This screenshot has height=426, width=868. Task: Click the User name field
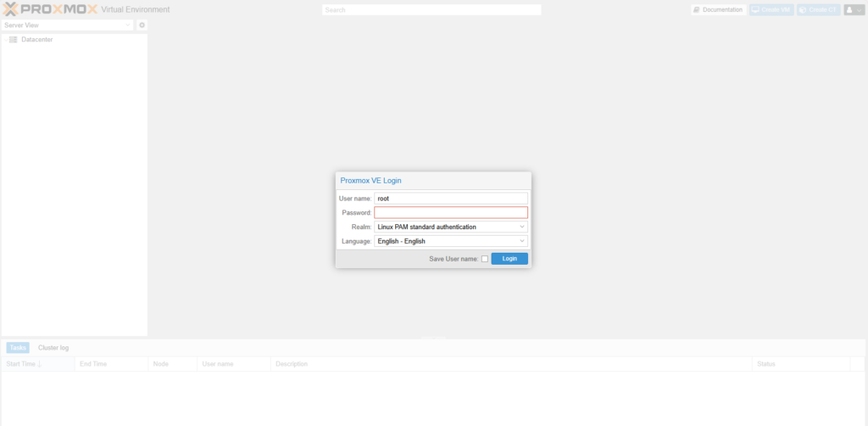[x=451, y=198]
